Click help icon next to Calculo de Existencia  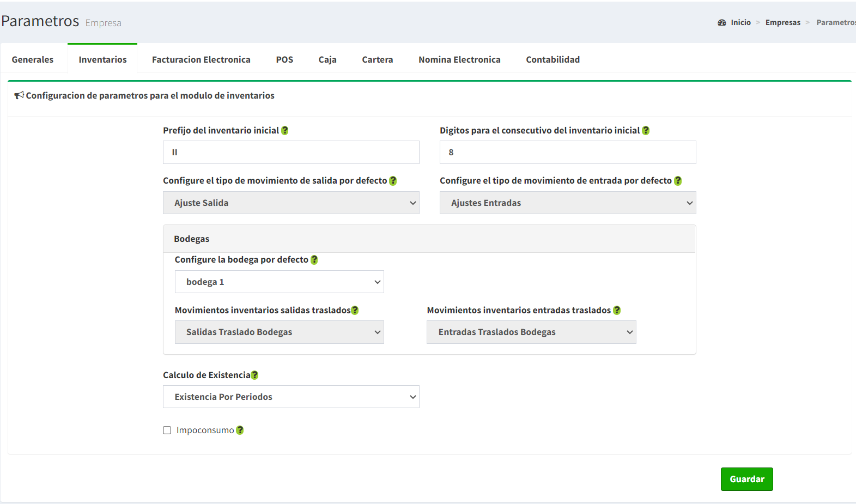pyautogui.click(x=254, y=375)
